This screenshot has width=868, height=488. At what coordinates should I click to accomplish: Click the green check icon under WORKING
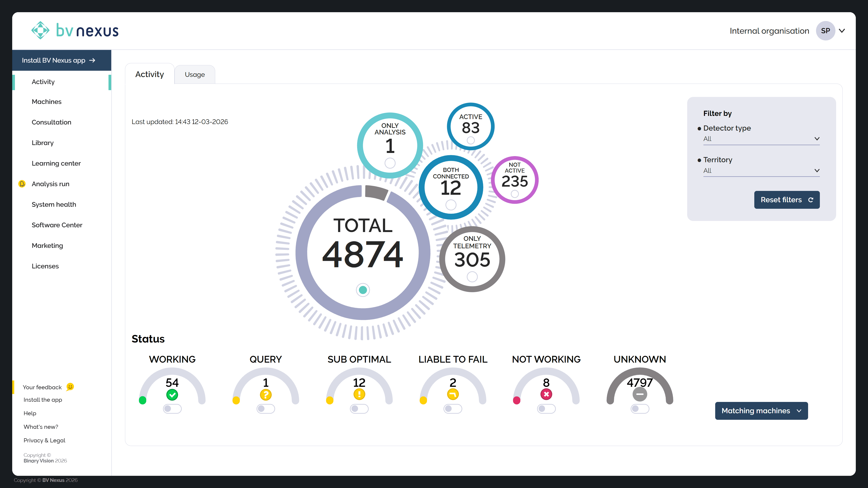coord(172,395)
